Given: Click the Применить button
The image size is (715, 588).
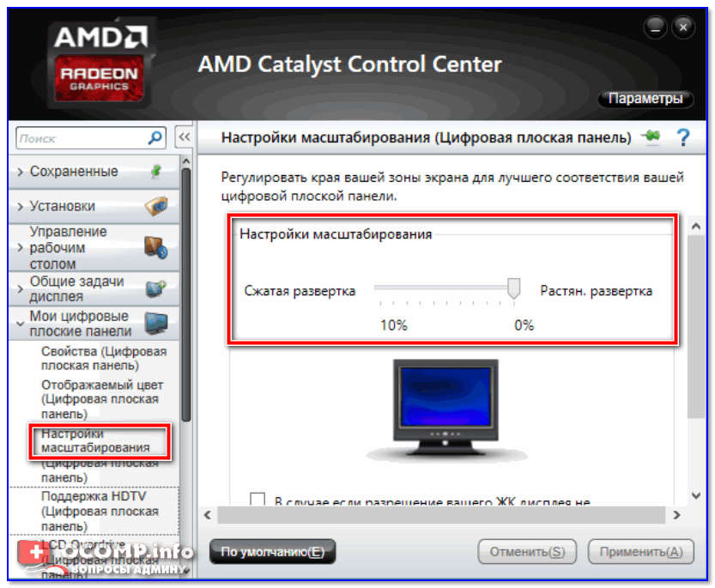Looking at the screenshot, I should 641,551.
